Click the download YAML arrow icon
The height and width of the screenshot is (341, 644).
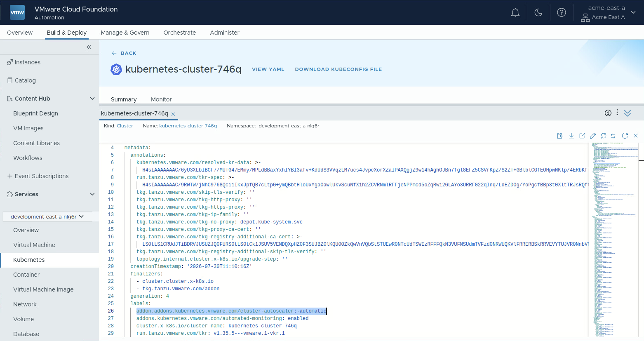pos(571,136)
